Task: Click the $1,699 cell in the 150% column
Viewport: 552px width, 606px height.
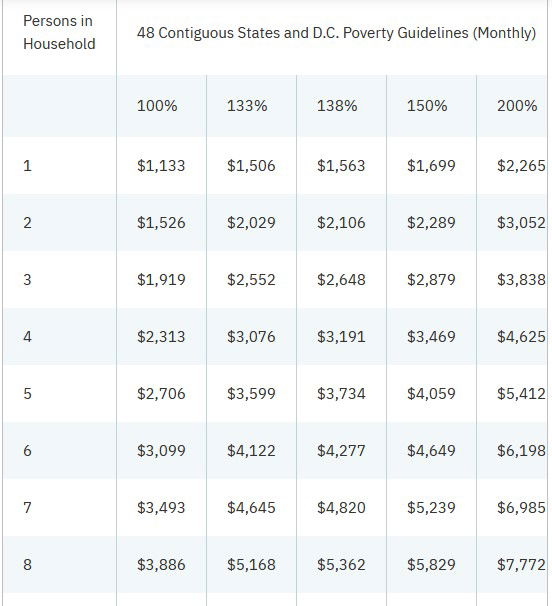Action: click(431, 166)
